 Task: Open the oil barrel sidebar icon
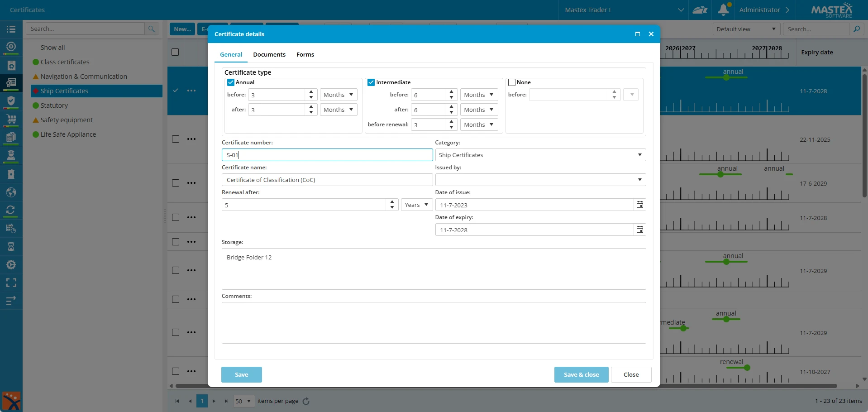[x=11, y=174]
